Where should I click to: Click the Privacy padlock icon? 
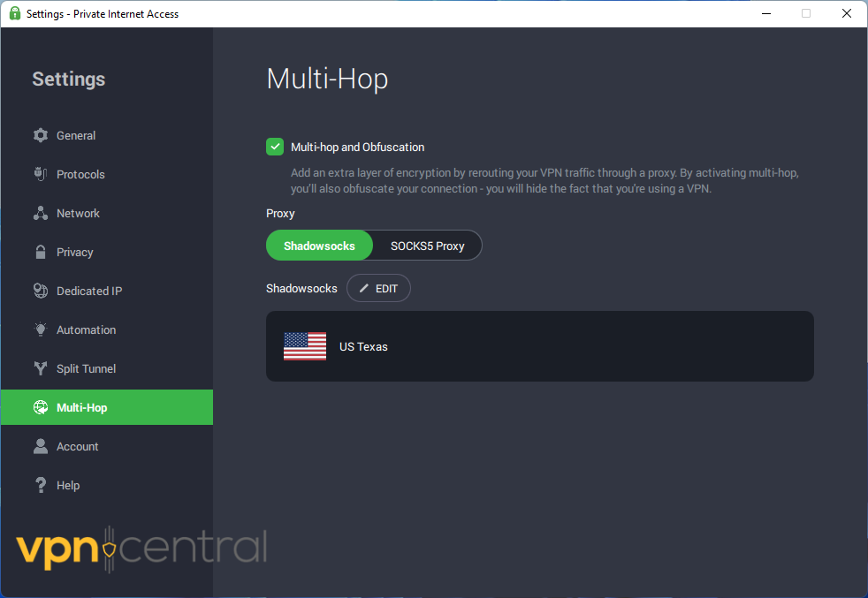(41, 252)
